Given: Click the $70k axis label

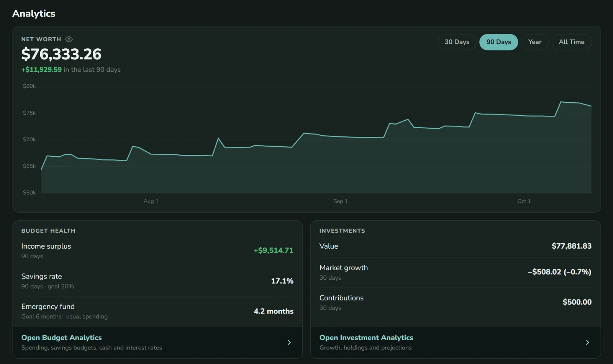Looking at the screenshot, I should [29, 139].
